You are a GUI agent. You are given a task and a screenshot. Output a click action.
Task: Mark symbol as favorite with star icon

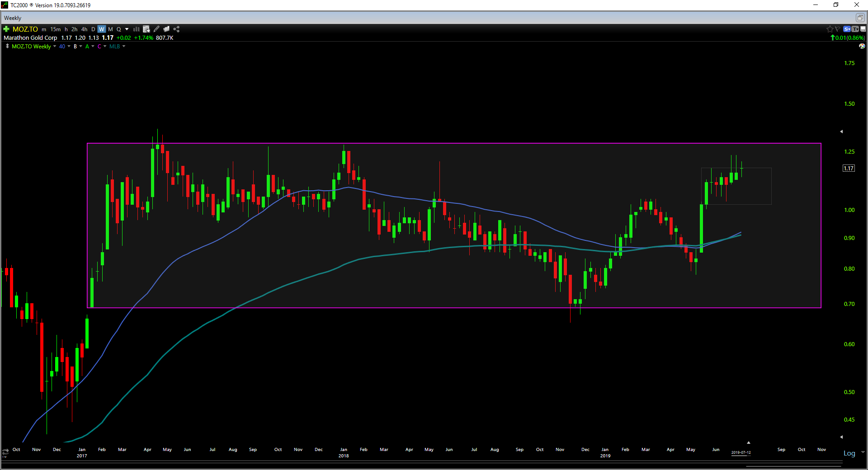[830, 29]
